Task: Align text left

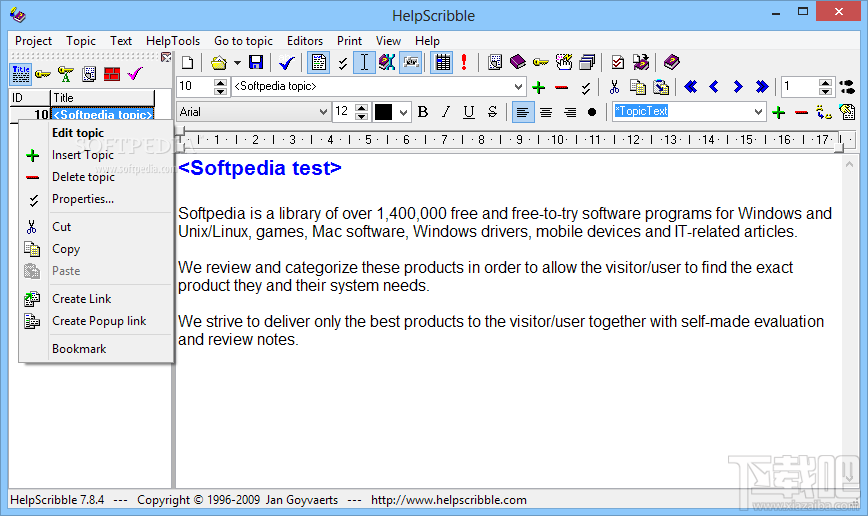Action: click(523, 112)
